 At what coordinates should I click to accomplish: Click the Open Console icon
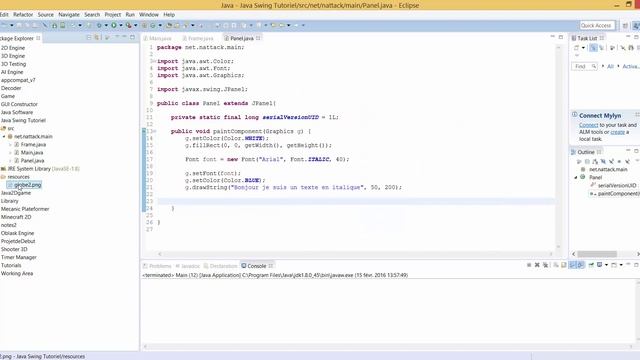(x=614, y=265)
